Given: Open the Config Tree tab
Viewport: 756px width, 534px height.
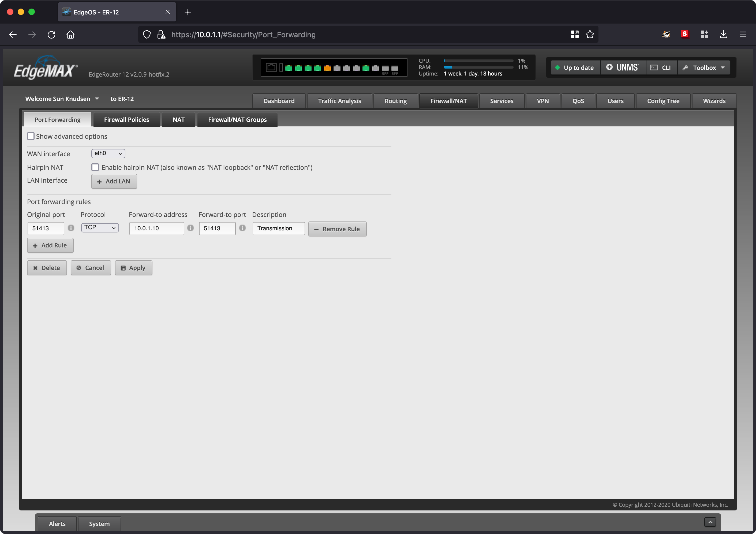Looking at the screenshot, I should [x=663, y=101].
